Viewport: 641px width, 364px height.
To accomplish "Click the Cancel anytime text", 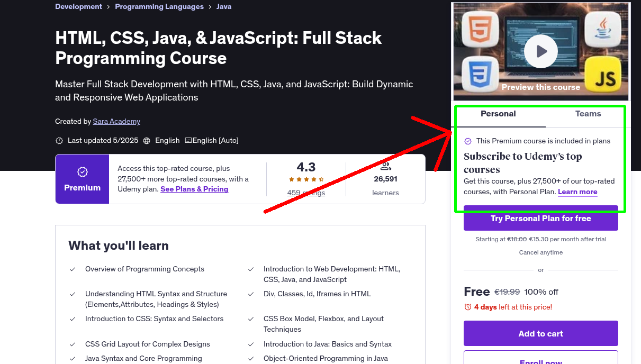I will point(541,252).
